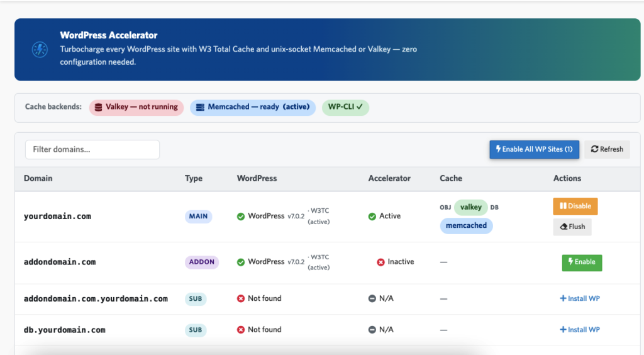
Task: Click the green Active accelerator status icon
Action: coord(372,217)
